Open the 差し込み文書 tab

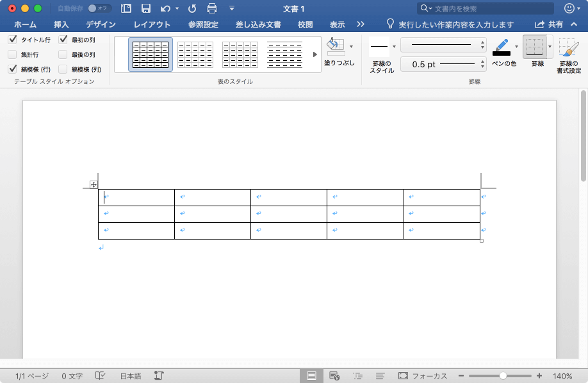click(258, 24)
